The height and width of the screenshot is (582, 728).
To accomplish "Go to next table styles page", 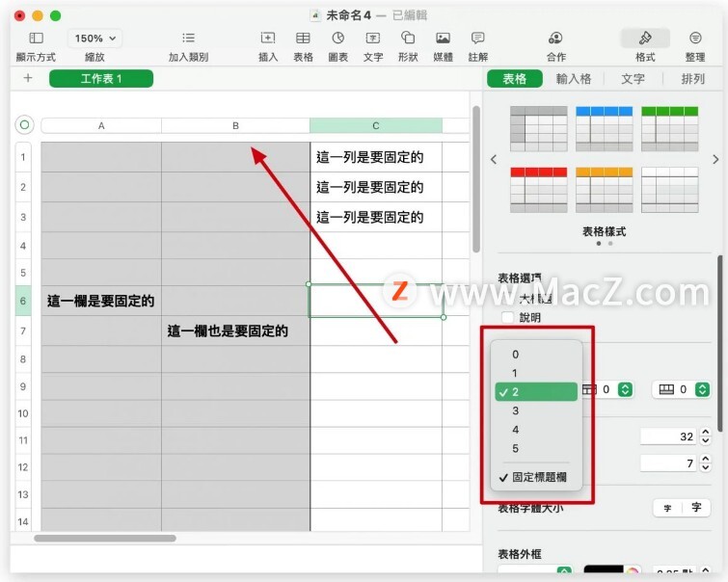I will click(715, 160).
